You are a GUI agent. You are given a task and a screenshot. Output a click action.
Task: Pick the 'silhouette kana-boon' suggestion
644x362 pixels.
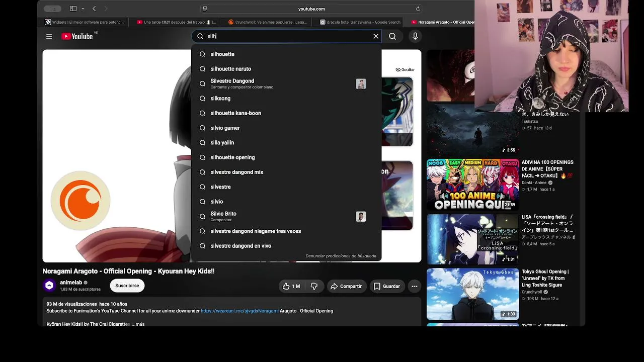click(286, 113)
